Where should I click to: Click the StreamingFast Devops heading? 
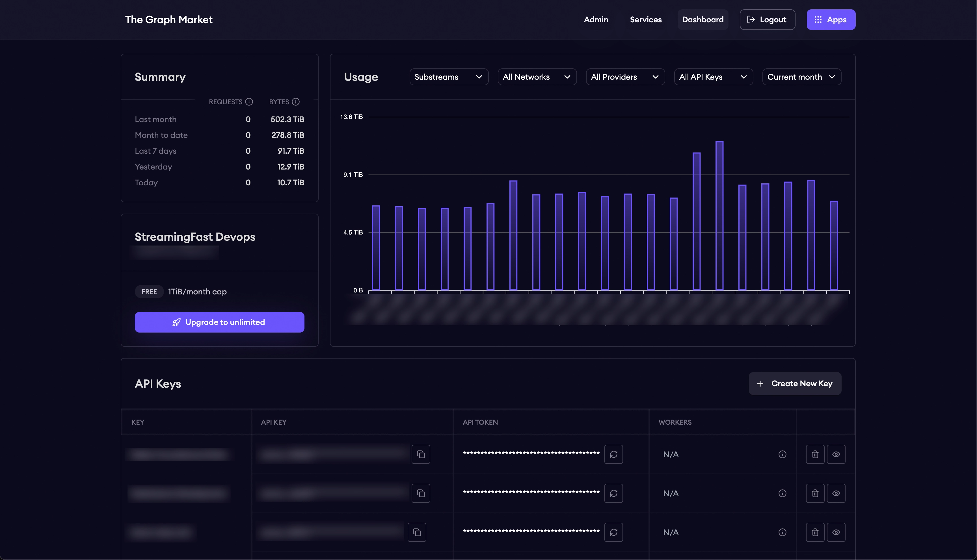(195, 237)
